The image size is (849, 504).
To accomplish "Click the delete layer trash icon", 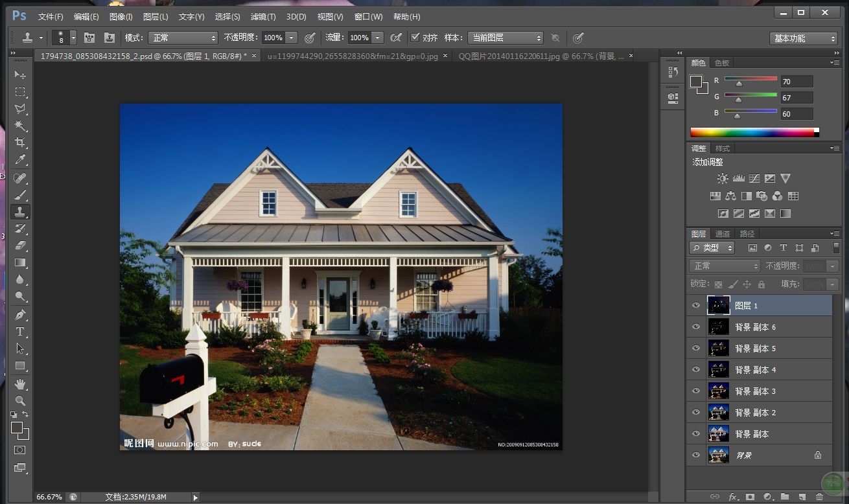I will tap(819, 497).
